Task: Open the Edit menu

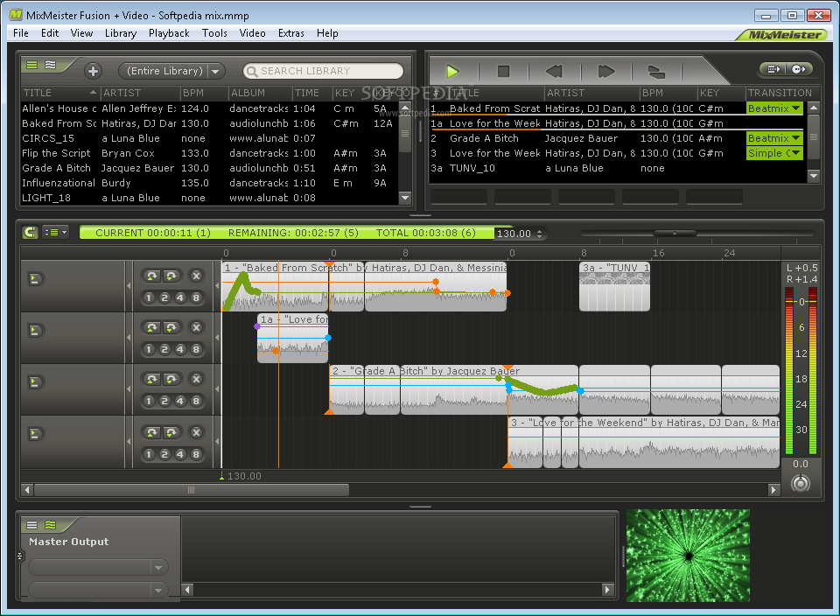Action: pyautogui.click(x=50, y=33)
